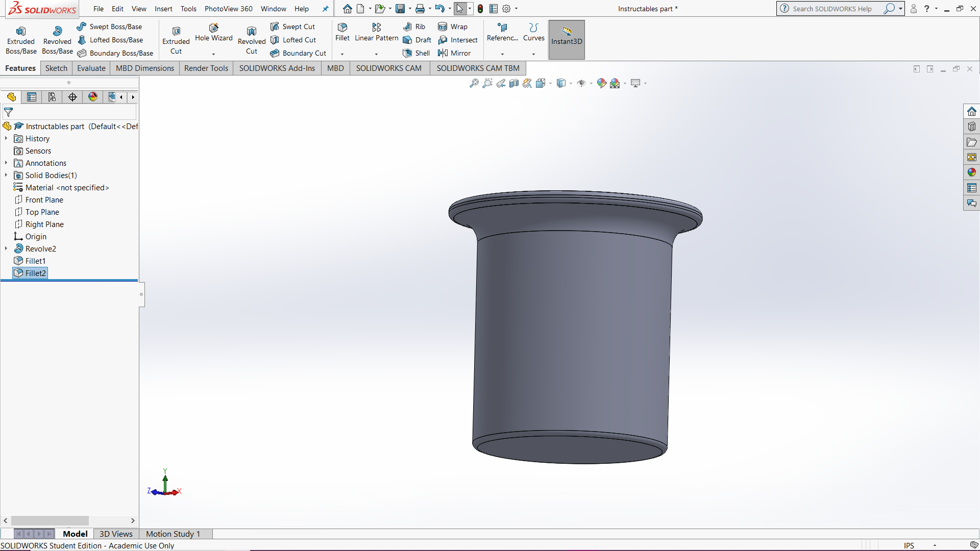This screenshot has width=980, height=551.
Task: Choose the Swept Cut feature
Action: [x=293, y=27]
